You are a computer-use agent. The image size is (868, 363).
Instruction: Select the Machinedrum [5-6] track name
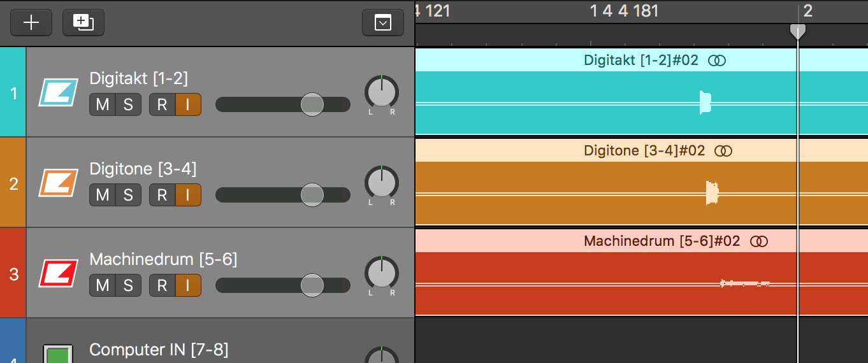point(163,259)
